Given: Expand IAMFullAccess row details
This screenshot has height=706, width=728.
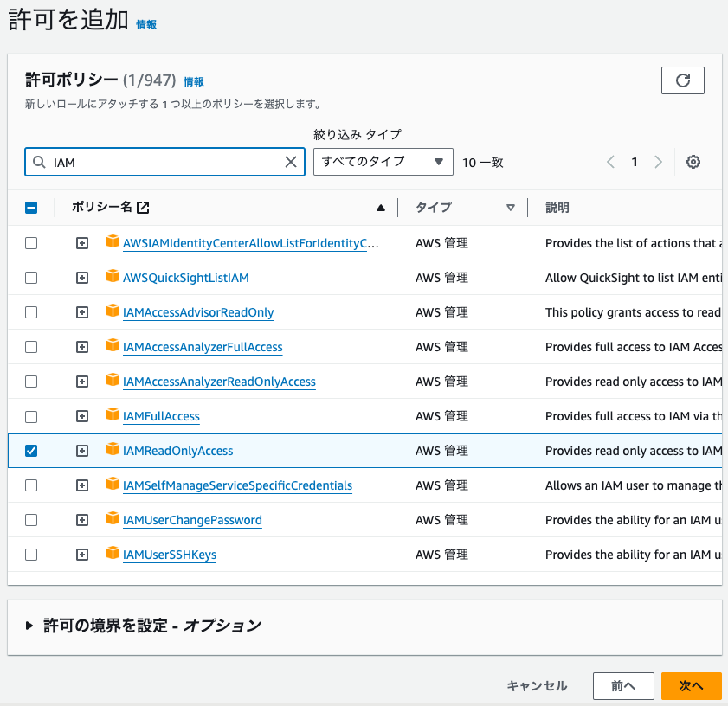Looking at the screenshot, I should click(x=82, y=416).
